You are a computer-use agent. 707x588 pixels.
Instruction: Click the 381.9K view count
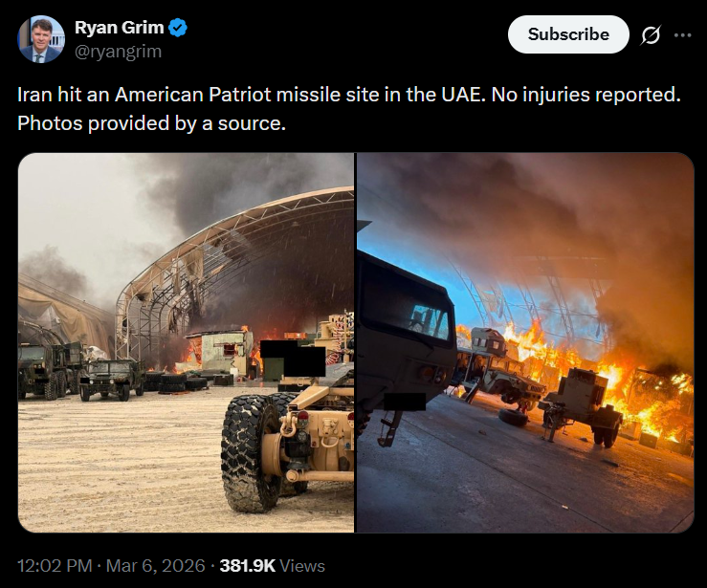pyautogui.click(x=247, y=565)
